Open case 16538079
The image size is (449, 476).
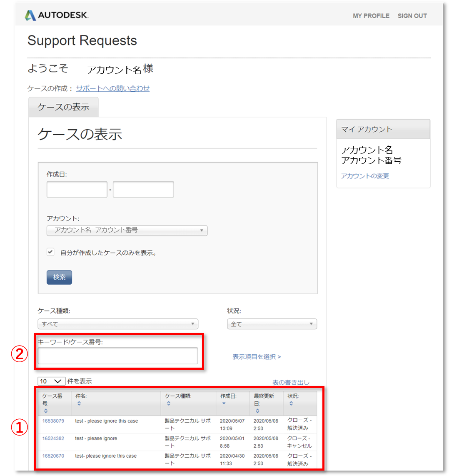coord(53,421)
